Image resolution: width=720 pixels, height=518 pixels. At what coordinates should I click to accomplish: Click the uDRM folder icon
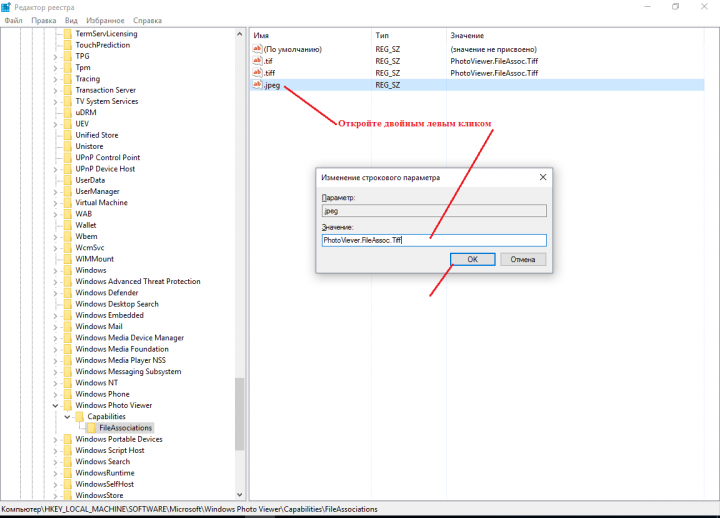68,113
